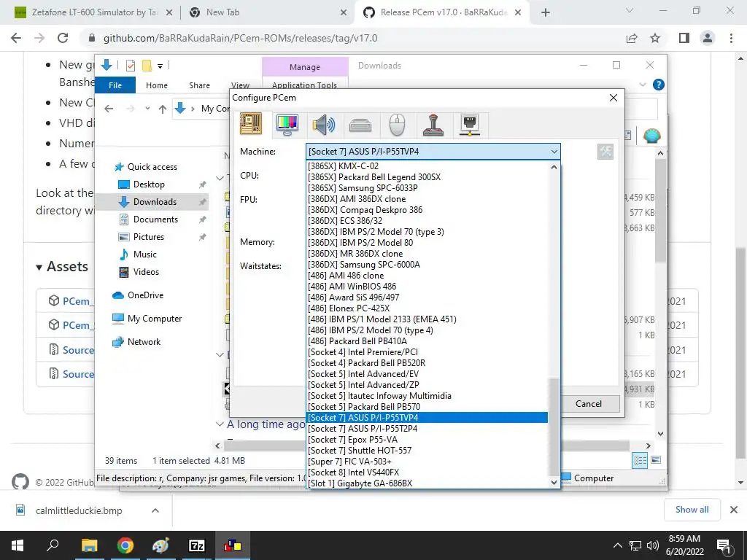
Task: Open Chrome tab search chevron
Action: (x=629, y=10)
